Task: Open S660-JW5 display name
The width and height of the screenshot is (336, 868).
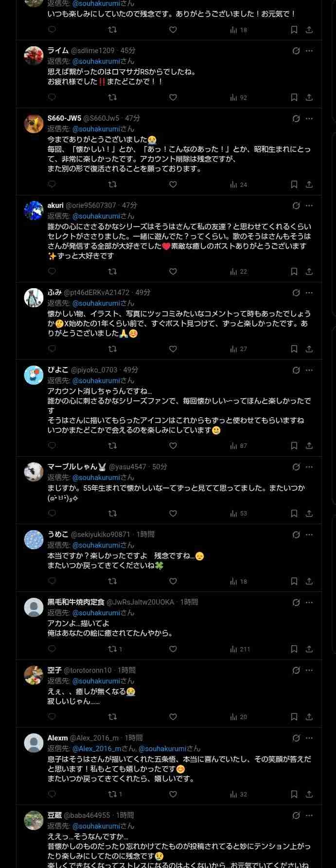Action: (64, 118)
